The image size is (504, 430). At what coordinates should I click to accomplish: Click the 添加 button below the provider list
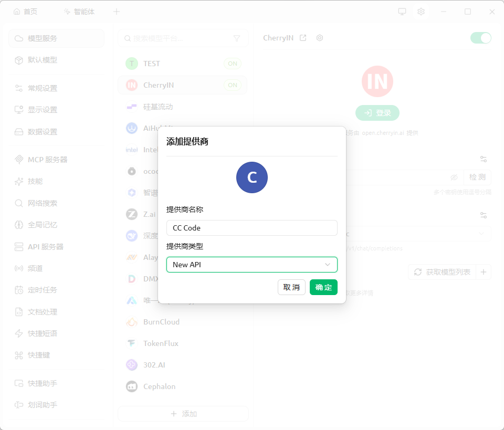coord(183,414)
